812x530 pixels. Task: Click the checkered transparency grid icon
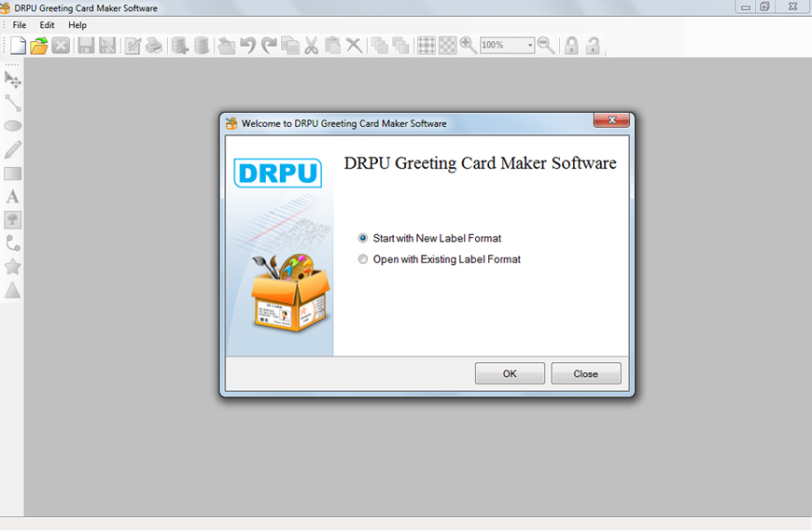click(447, 46)
